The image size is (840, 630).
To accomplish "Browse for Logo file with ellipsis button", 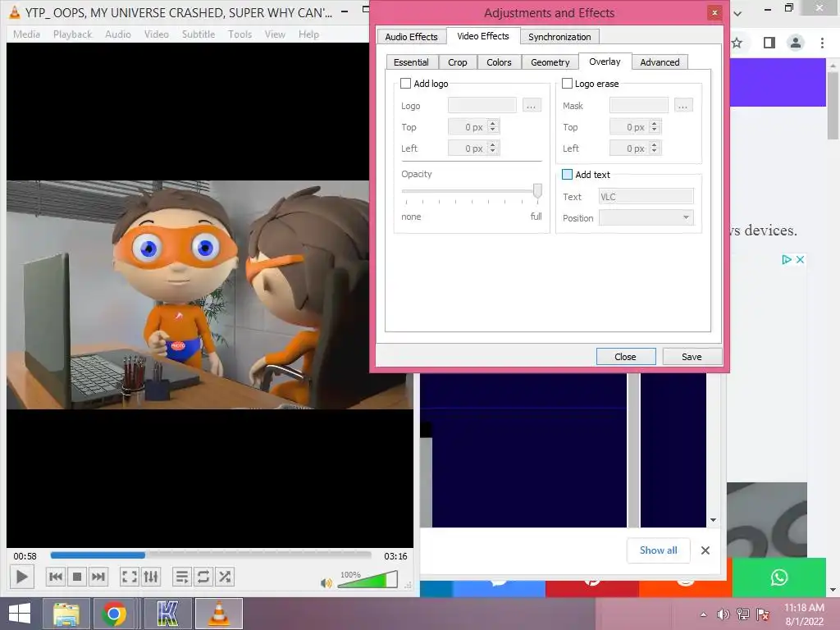I will [531, 106].
